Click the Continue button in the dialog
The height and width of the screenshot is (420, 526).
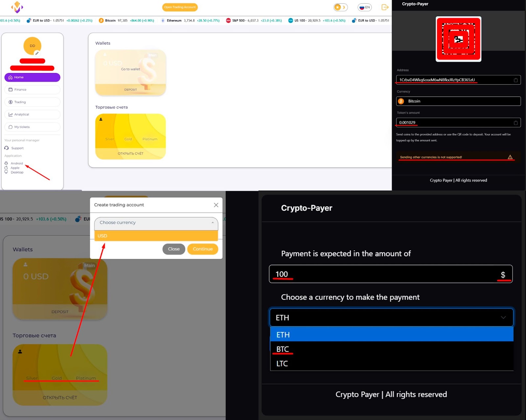[203, 249]
